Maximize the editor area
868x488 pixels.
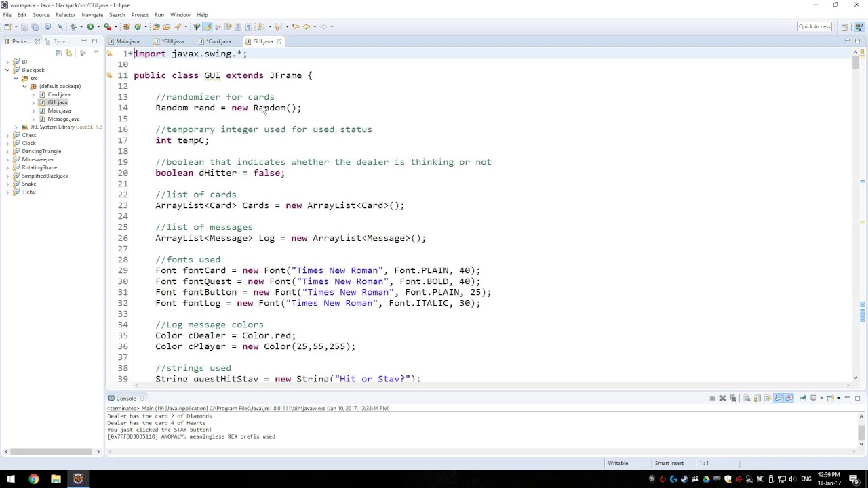tap(857, 41)
